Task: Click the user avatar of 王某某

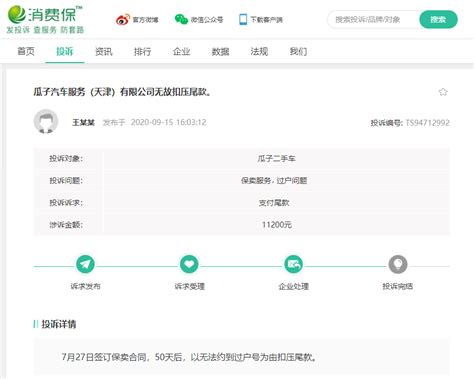Action: click(46, 121)
